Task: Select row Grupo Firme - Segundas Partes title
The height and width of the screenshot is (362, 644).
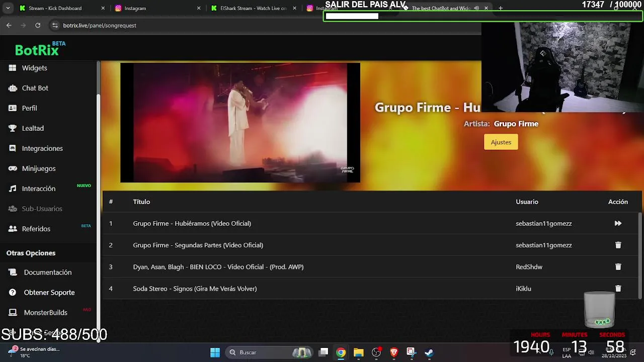Action: 198,245
